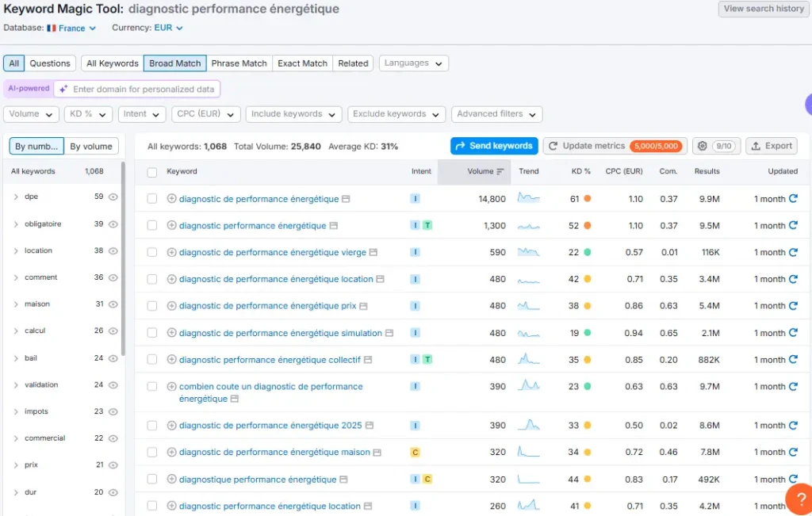The width and height of the screenshot is (812, 516).
Task: Click the Export upload icon
Action: click(x=755, y=146)
